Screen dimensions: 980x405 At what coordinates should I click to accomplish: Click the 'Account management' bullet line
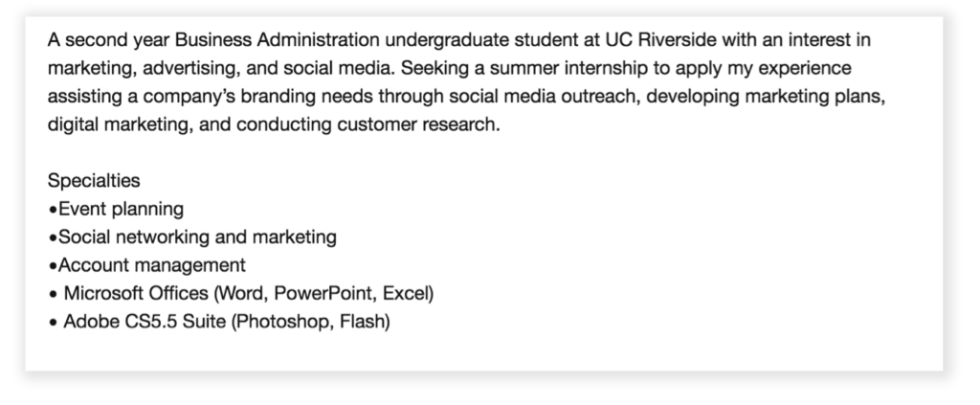[146, 265]
